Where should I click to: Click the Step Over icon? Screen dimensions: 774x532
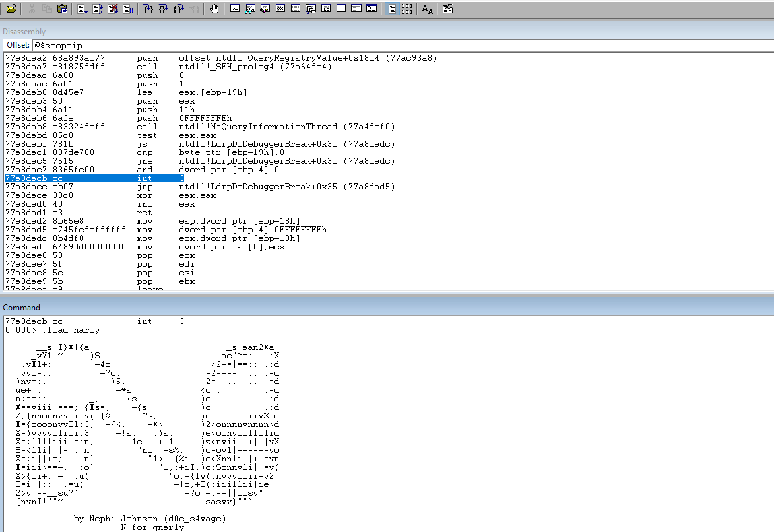coord(164,9)
